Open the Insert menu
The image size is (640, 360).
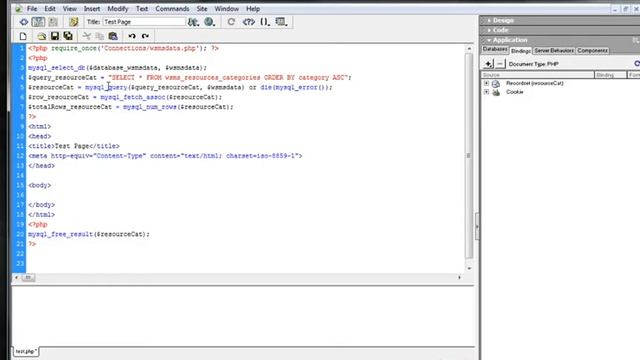click(x=92, y=9)
